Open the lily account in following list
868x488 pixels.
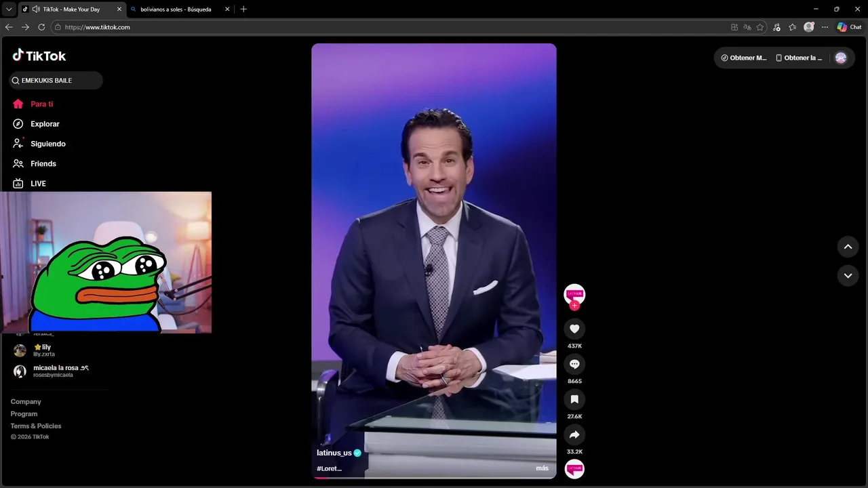click(42, 350)
